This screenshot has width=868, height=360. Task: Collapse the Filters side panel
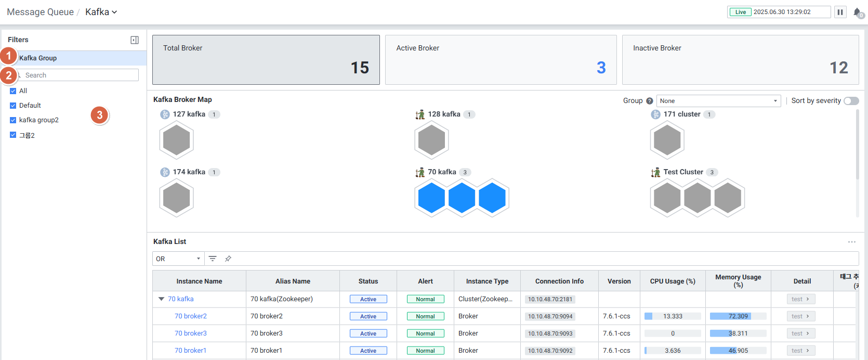134,40
